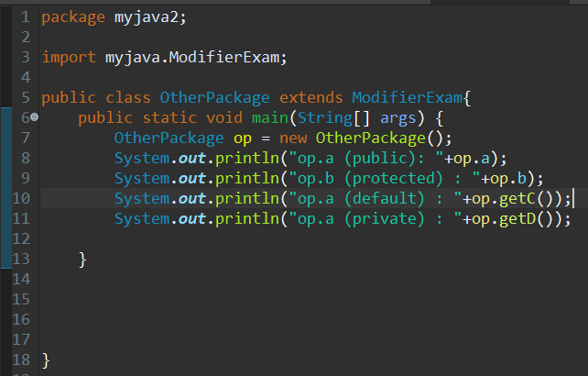
Task: Click the 'new' keyword on line 7
Action: (x=293, y=138)
